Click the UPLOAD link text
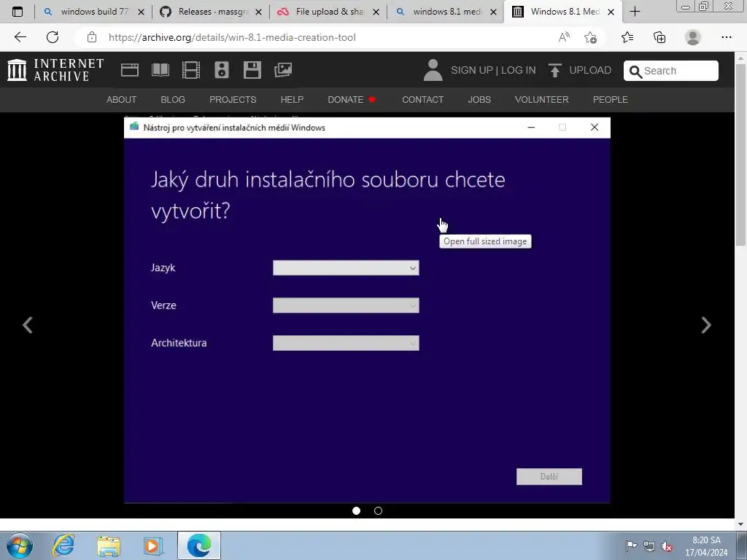The image size is (747, 560). (590, 71)
